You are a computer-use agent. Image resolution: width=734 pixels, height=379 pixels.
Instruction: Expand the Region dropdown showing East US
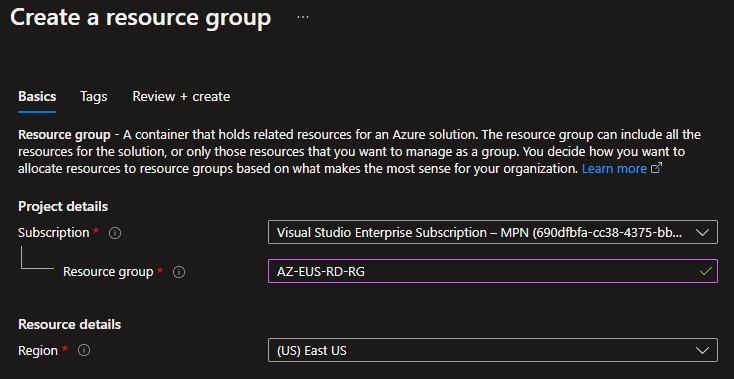point(492,350)
